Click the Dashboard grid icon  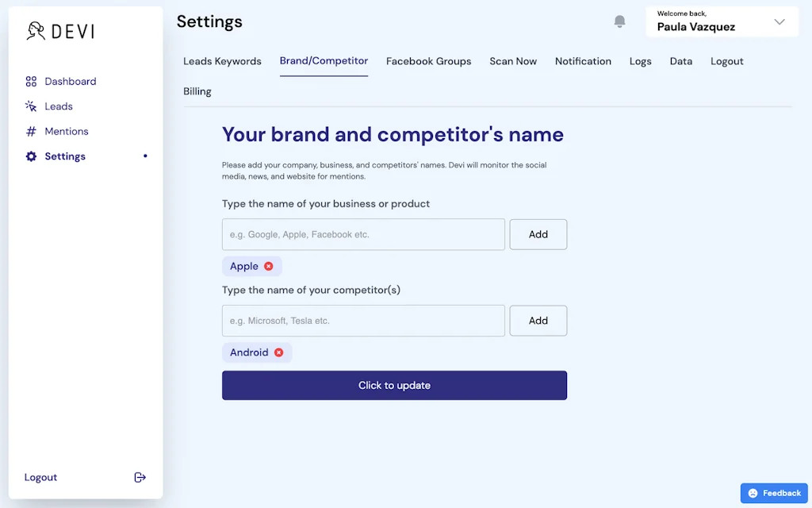[31, 82]
